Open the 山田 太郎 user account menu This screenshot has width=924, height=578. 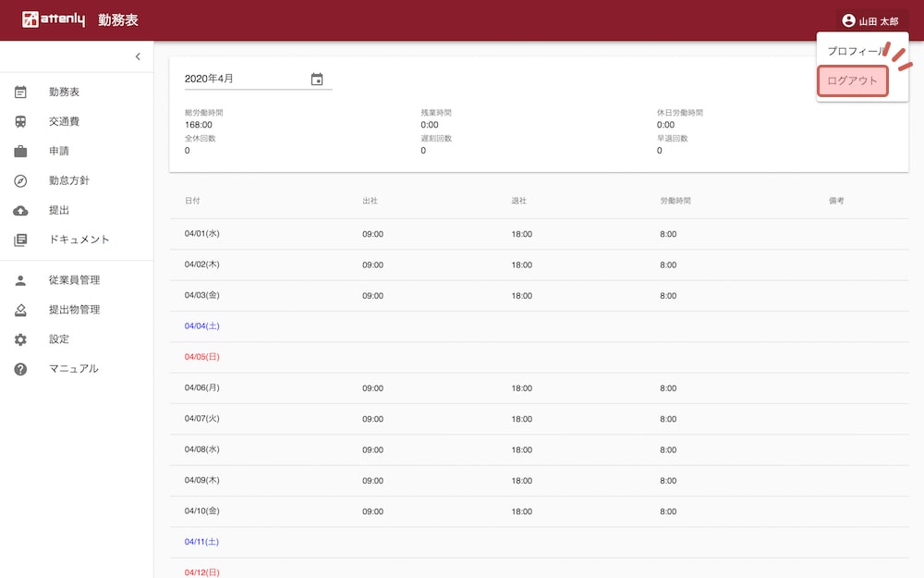pyautogui.click(x=869, y=20)
